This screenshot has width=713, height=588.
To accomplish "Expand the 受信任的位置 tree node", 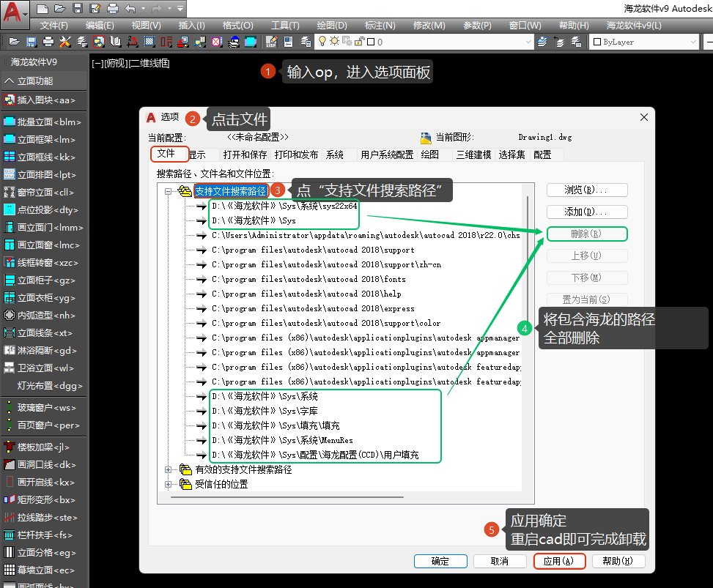I will tap(169, 485).
